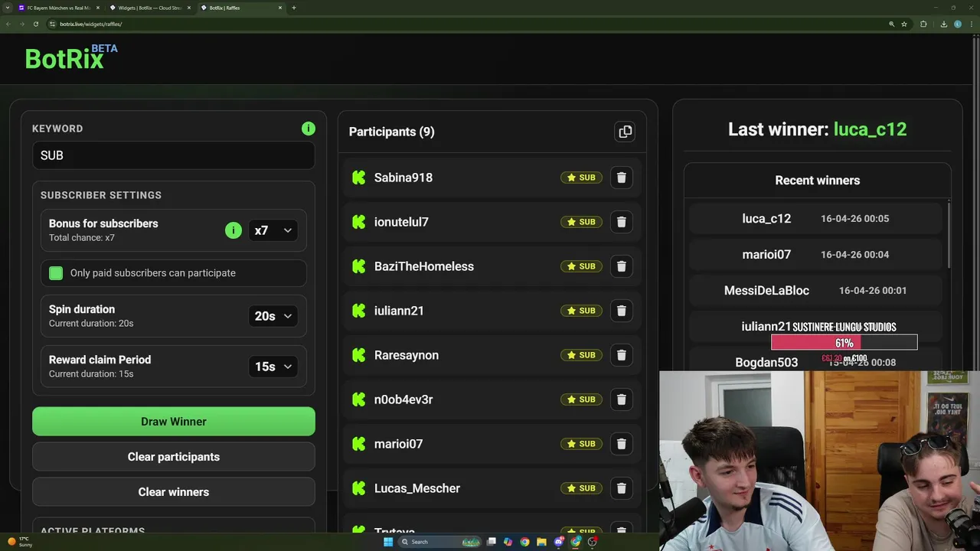Open subscriber bonus multiplier x7 dropdown
This screenshot has width=980, height=551.
[273, 230]
